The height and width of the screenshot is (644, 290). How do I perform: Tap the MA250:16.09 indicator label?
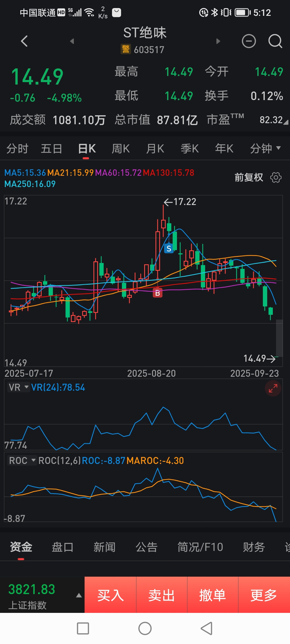pyautogui.click(x=30, y=184)
